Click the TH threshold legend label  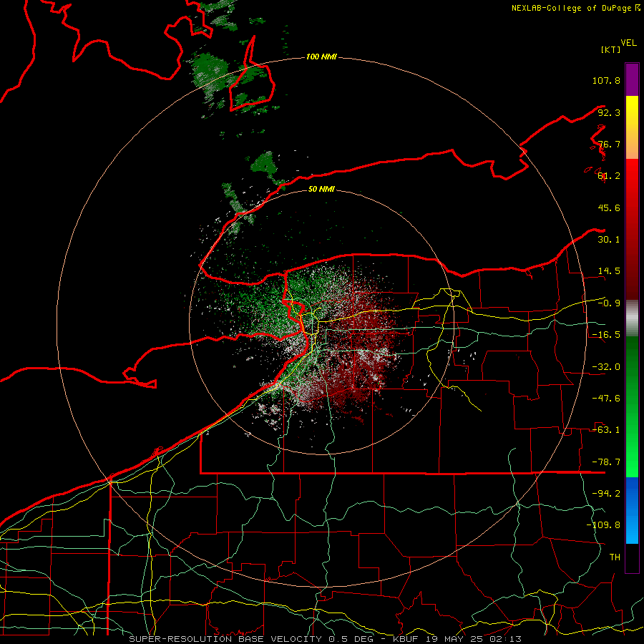click(615, 557)
